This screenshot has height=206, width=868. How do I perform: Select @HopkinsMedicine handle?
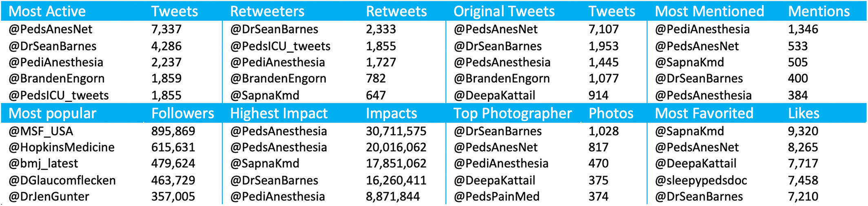[x=62, y=147]
